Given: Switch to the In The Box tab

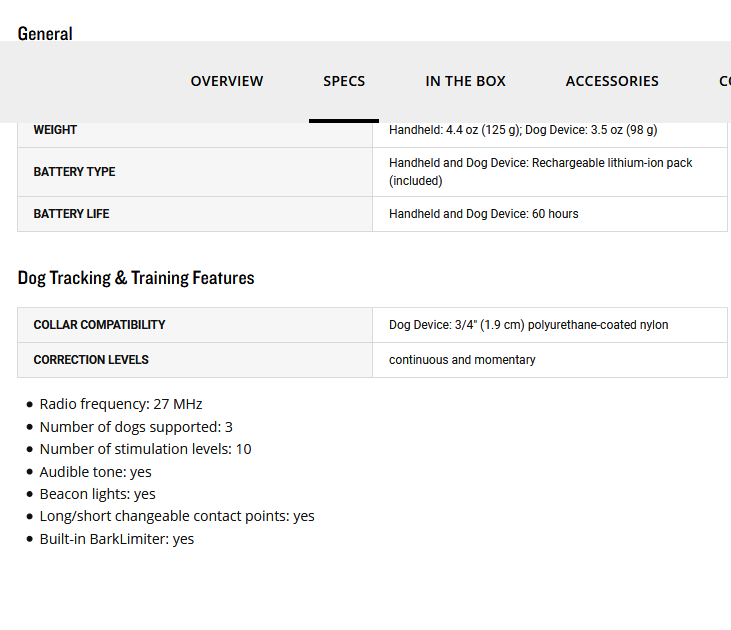Looking at the screenshot, I should pyautogui.click(x=466, y=81).
